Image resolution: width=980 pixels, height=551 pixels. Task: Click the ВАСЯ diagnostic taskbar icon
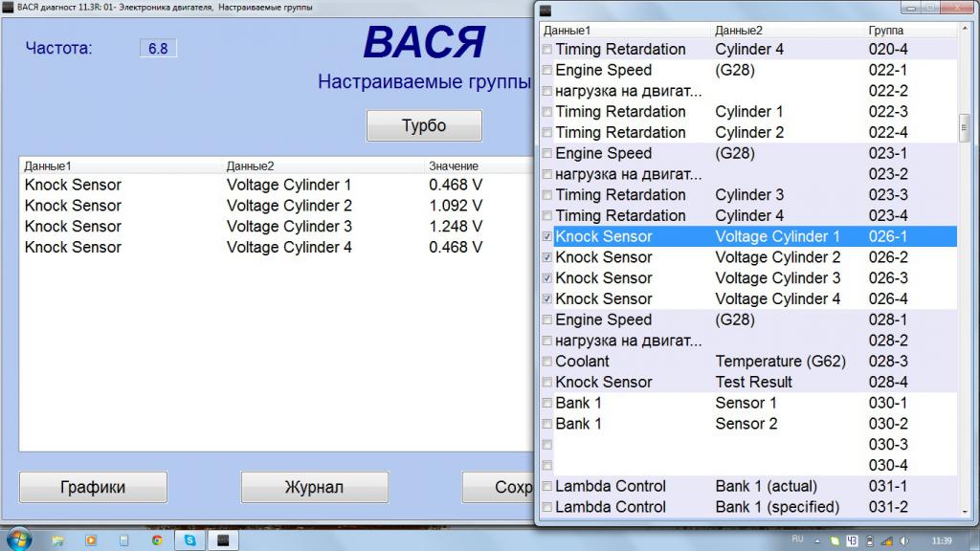click(223, 540)
